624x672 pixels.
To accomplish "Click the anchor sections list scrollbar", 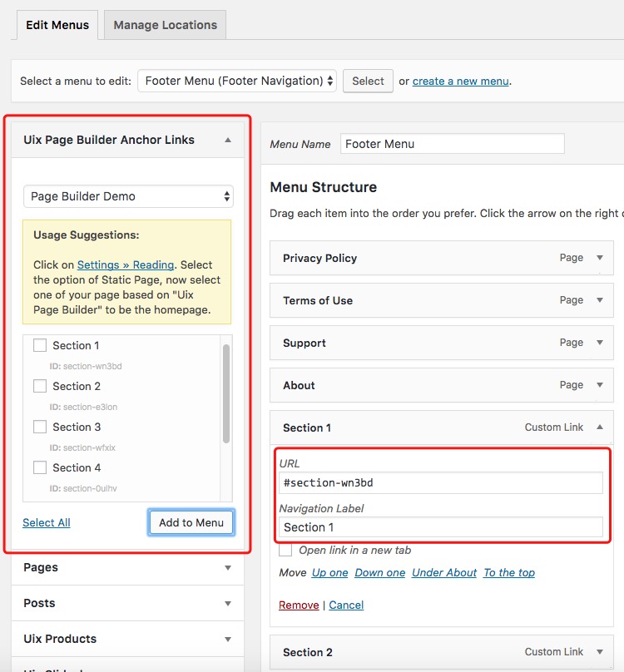I will pos(226,393).
